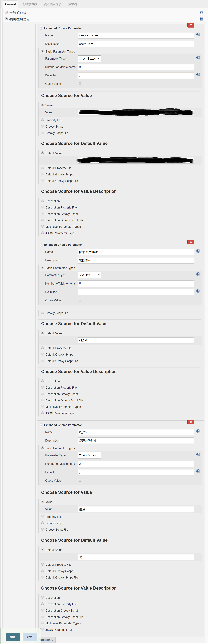208x644 pixels.
Task: Expand service_names Parameter Type Check Boxes dropdown
Action: click(89, 58)
